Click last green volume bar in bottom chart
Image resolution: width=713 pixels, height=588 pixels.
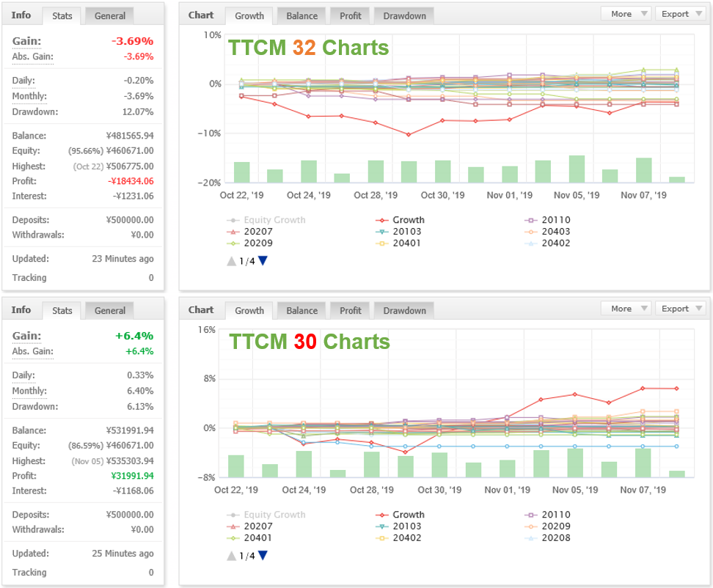tap(676, 474)
